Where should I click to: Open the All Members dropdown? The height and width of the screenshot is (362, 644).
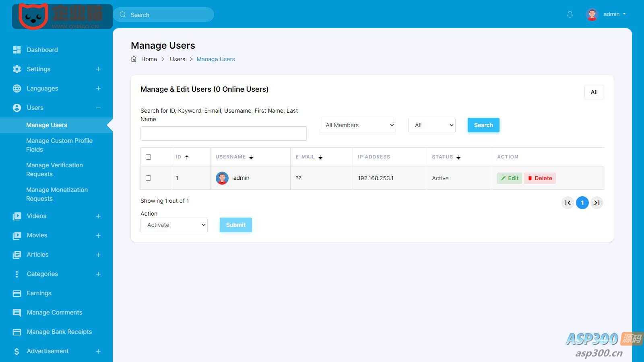pyautogui.click(x=357, y=125)
